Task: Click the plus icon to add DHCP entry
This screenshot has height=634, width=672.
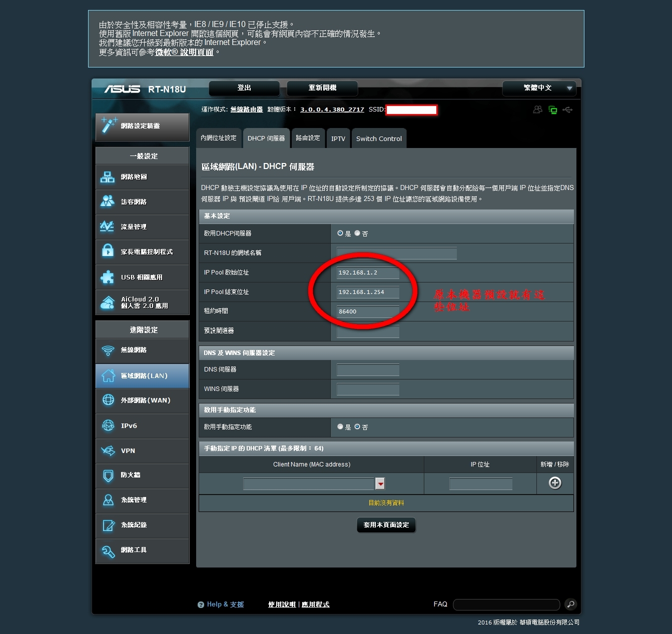Action: (x=555, y=483)
